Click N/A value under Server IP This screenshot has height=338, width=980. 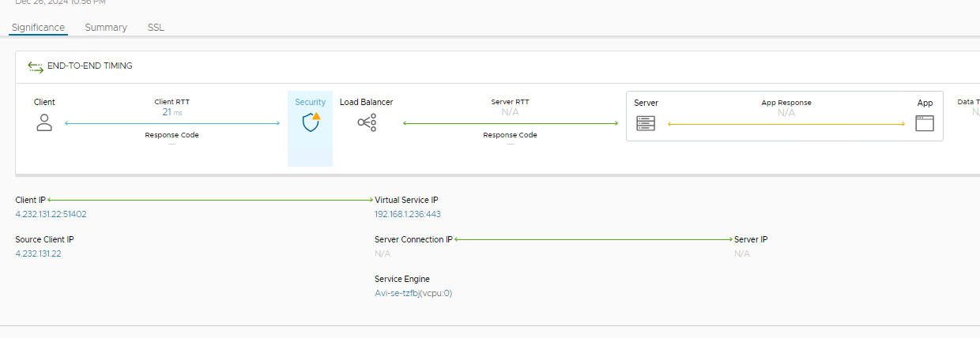(x=742, y=253)
